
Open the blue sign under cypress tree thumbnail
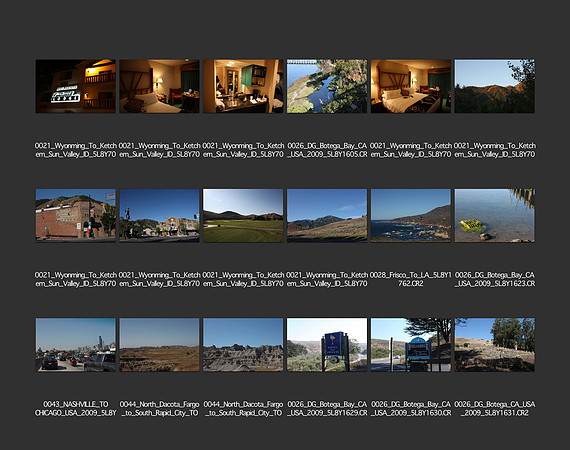tap(411, 345)
